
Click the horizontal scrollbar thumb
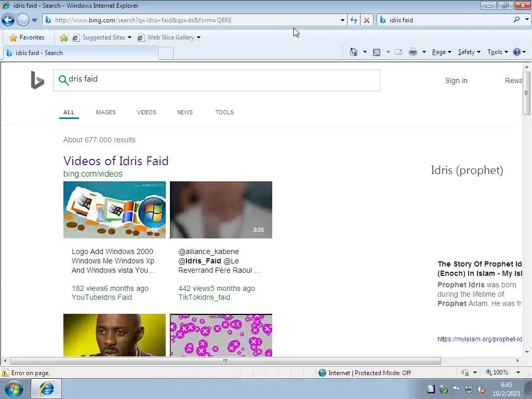pos(225,361)
